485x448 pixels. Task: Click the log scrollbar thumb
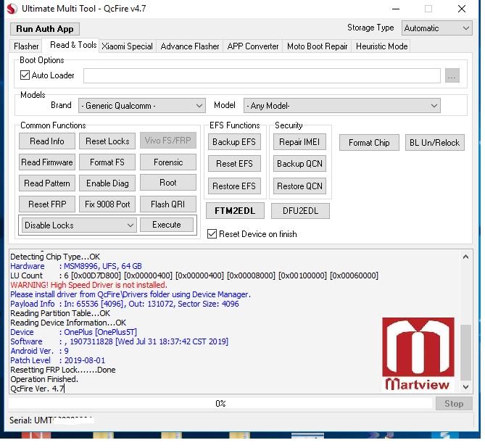pos(465,353)
